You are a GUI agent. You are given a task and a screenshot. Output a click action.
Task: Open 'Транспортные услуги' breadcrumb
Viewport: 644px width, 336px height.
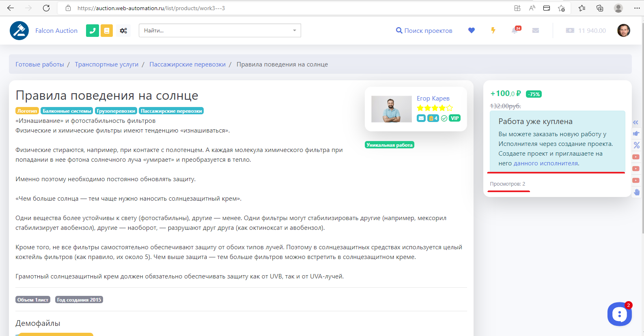click(x=107, y=64)
